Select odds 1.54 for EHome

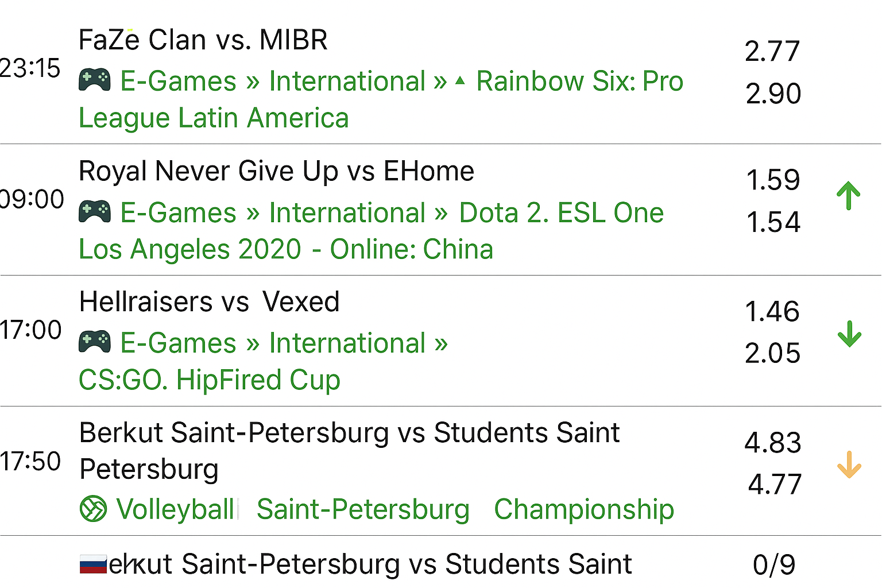click(x=773, y=222)
